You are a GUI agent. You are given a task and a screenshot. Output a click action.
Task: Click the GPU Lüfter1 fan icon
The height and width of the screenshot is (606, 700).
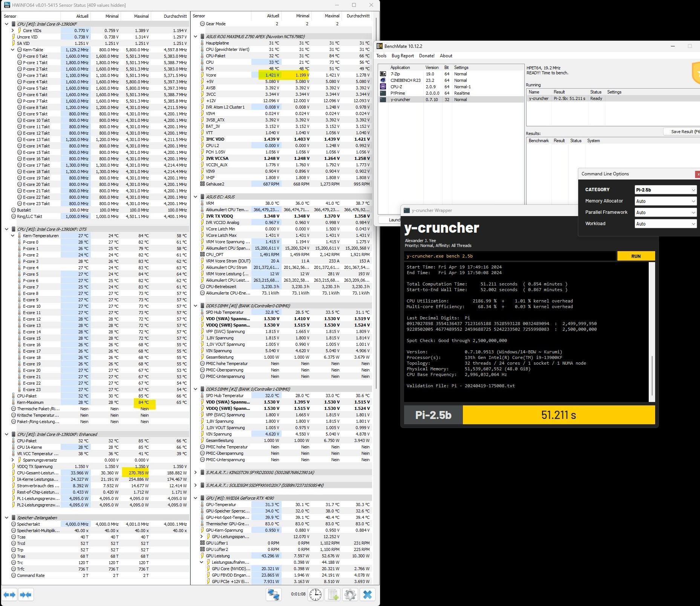[202, 543]
